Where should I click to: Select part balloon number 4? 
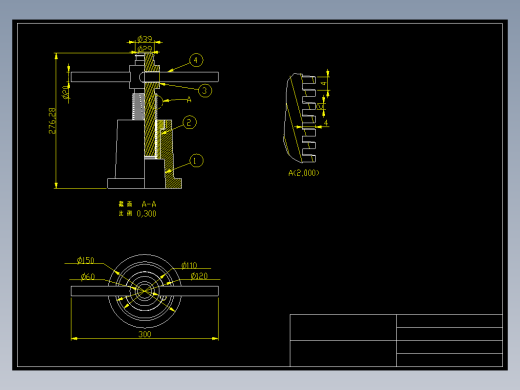tap(196, 60)
